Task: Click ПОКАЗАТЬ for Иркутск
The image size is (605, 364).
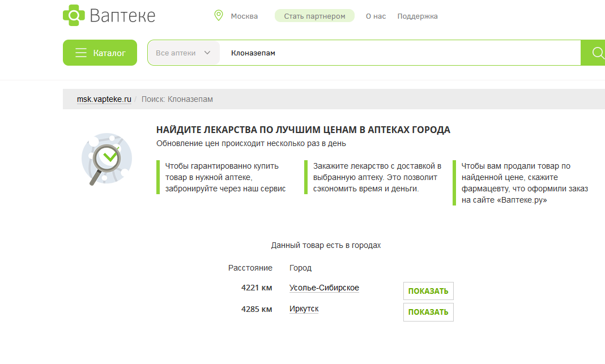Action: [x=428, y=312]
